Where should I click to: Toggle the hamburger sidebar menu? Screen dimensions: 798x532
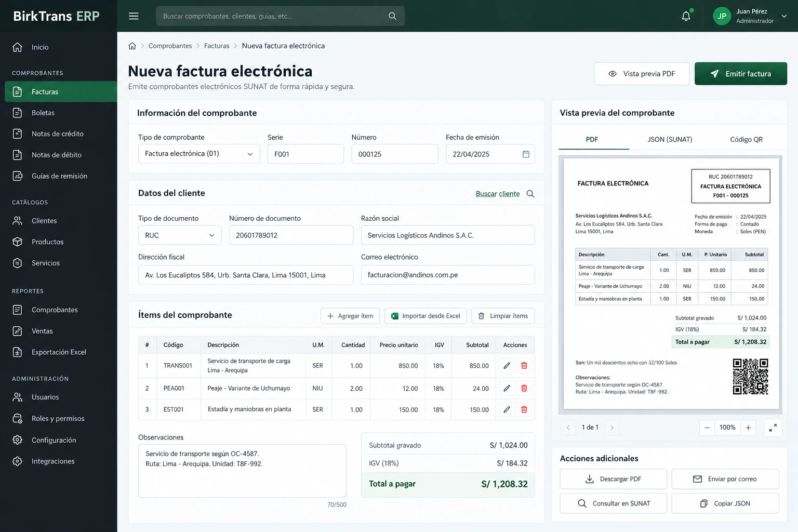pos(134,16)
